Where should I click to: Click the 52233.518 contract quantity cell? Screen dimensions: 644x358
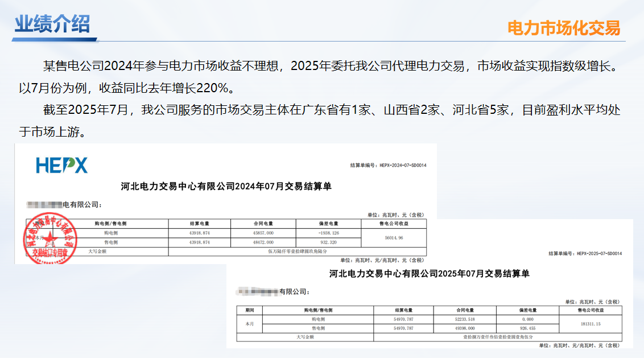point(464,319)
